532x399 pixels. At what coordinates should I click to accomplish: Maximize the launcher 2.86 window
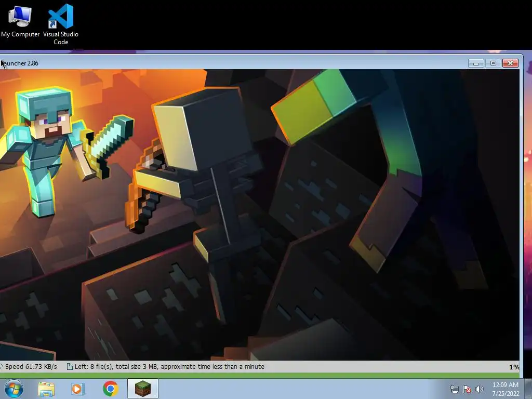(493, 63)
